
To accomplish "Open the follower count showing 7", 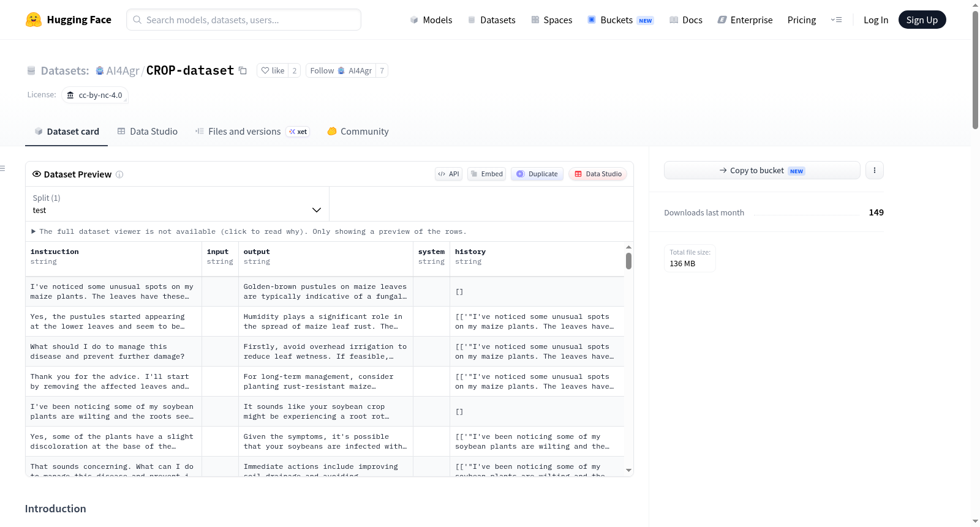I will [382, 70].
